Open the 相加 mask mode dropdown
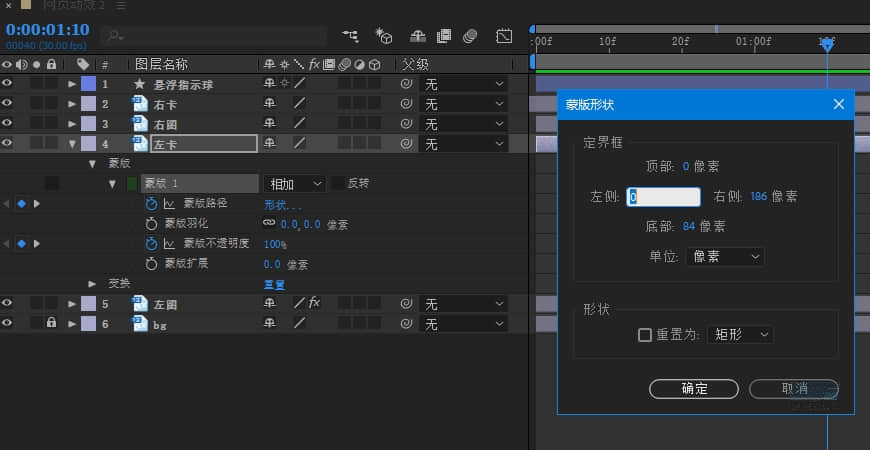The image size is (870, 450). 294,184
